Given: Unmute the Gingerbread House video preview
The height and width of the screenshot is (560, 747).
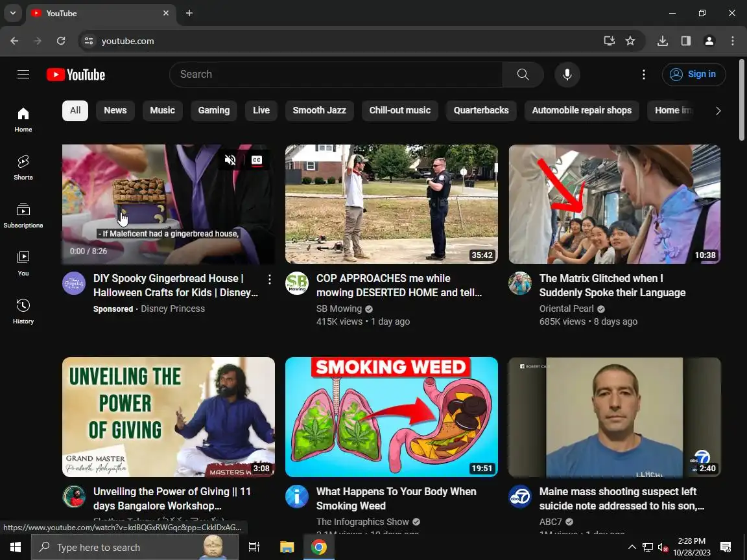Looking at the screenshot, I should pyautogui.click(x=230, y=160).
